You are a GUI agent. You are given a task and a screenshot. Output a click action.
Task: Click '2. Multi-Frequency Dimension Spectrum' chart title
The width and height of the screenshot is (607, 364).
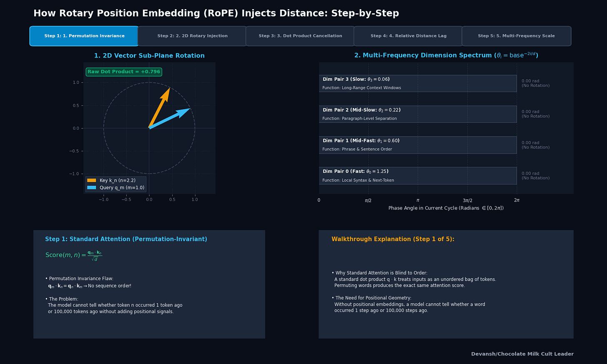(x=446, y=55)
